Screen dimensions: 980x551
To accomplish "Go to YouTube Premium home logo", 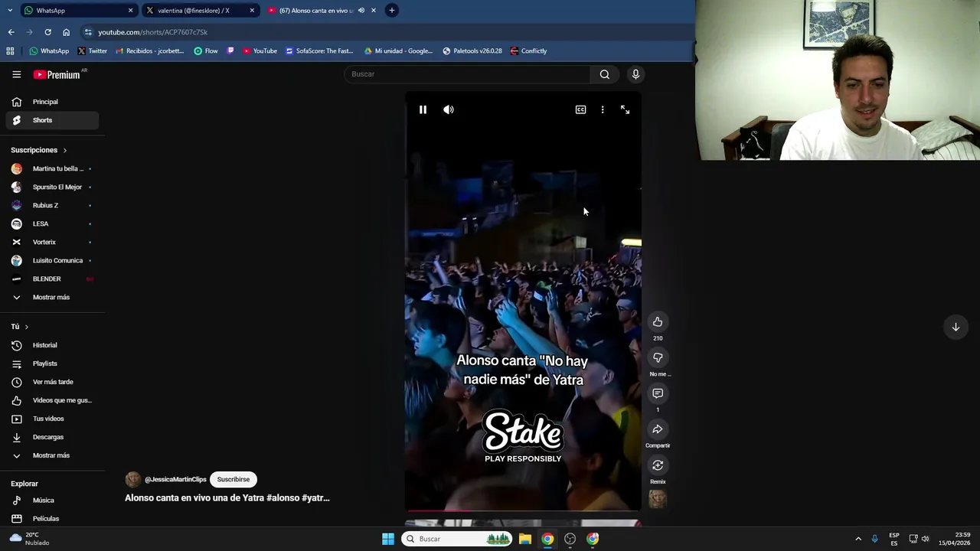I will [x=57, y=74].
